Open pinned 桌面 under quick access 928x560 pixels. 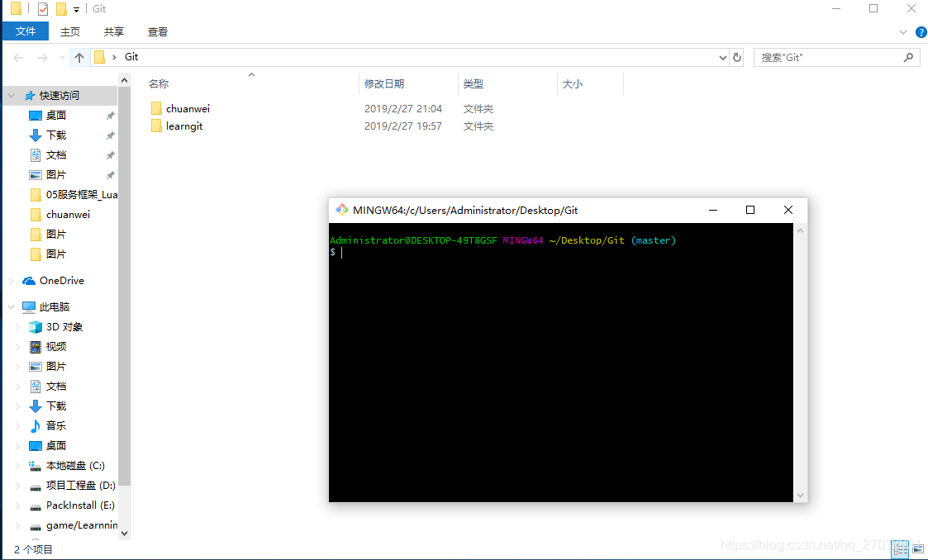click(56, 116)
